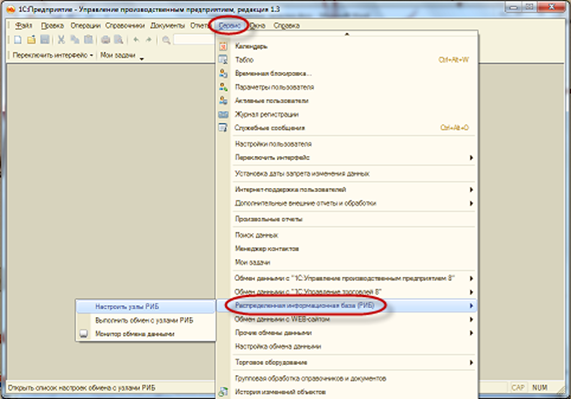Click status bar text Открыть список настроек обмена

82,388
